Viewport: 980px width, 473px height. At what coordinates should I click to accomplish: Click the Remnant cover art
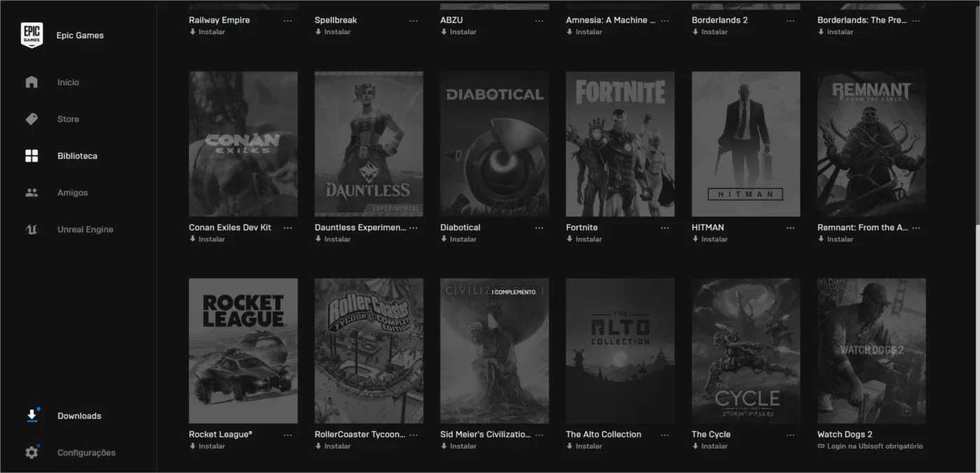coord(871,144)
